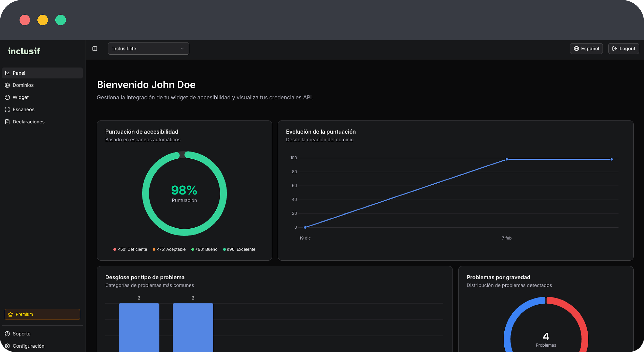Click the inclusif logo
This screenshot has height=352, width=644.
(x=24, y=51)
